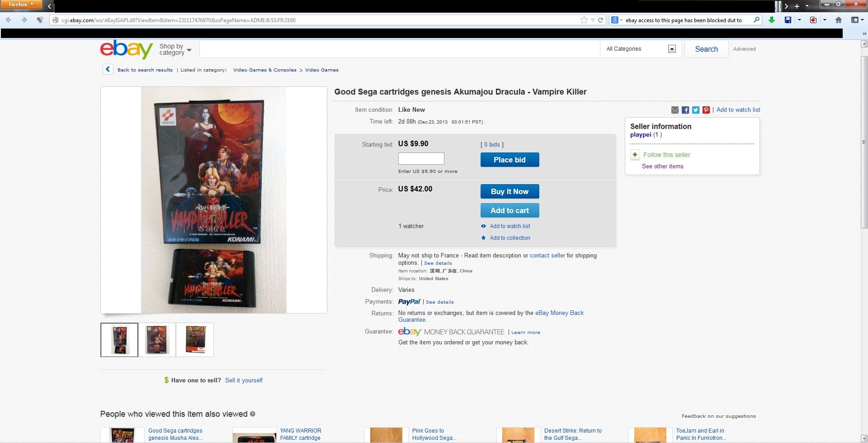Image resolution: width=868 pixels, height=443 pixels.
Task: Go forward with the browser forward arrow
Action: [24, 20]
